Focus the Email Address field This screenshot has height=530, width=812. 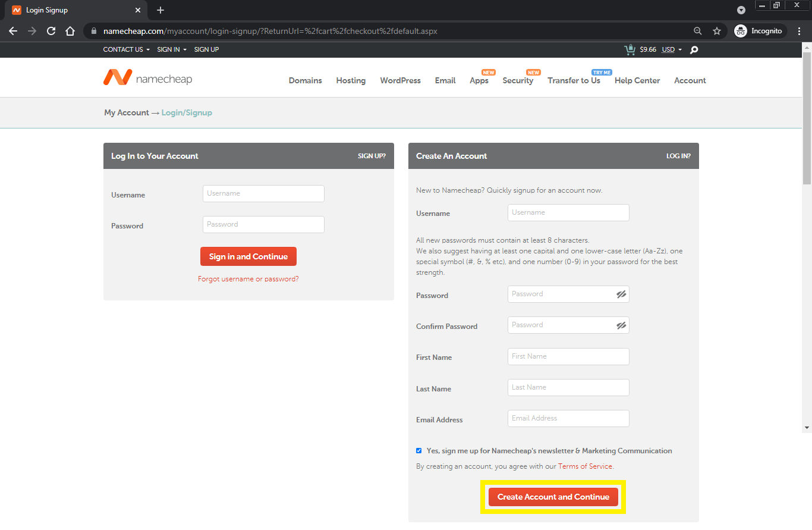[568, 418]
